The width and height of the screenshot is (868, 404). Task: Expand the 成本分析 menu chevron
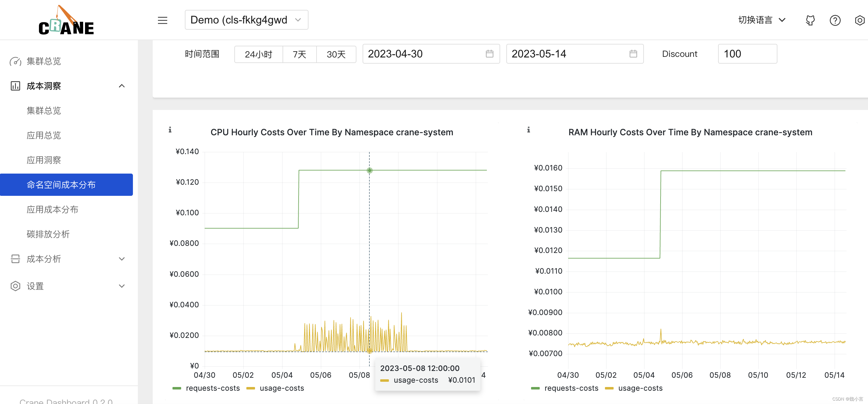point(122,259)
